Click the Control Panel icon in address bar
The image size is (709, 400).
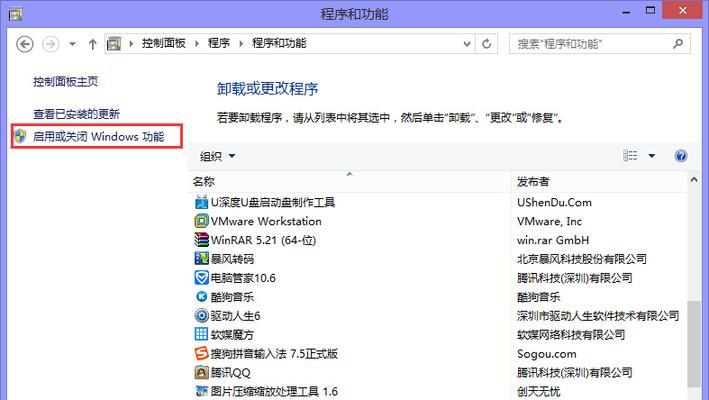114,43
